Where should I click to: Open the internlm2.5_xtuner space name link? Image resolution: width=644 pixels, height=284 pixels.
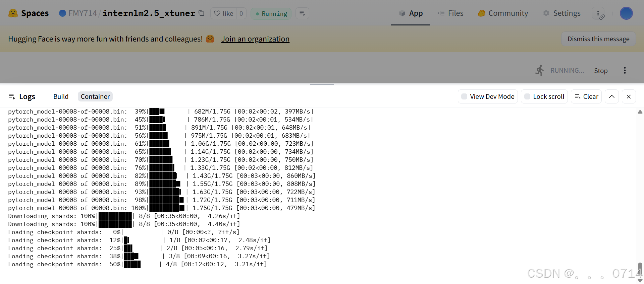[x=149, y=13]
